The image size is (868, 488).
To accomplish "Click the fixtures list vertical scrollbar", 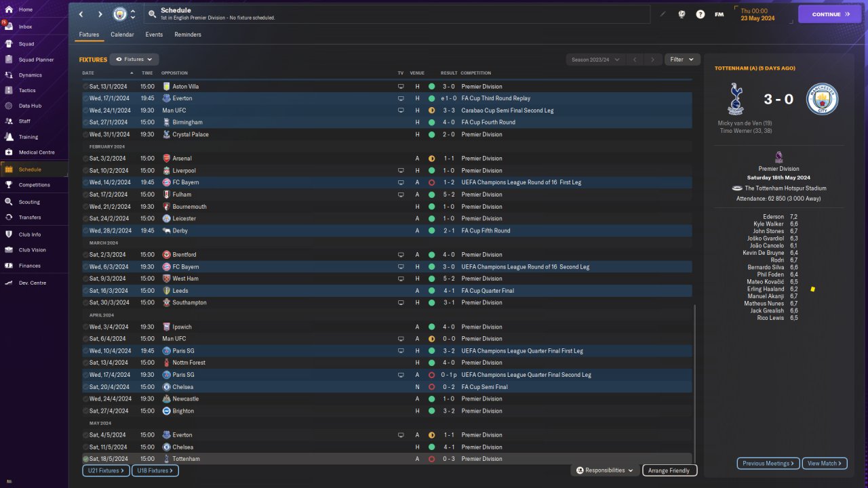I will pyautogui.click(x=695, y=385).
